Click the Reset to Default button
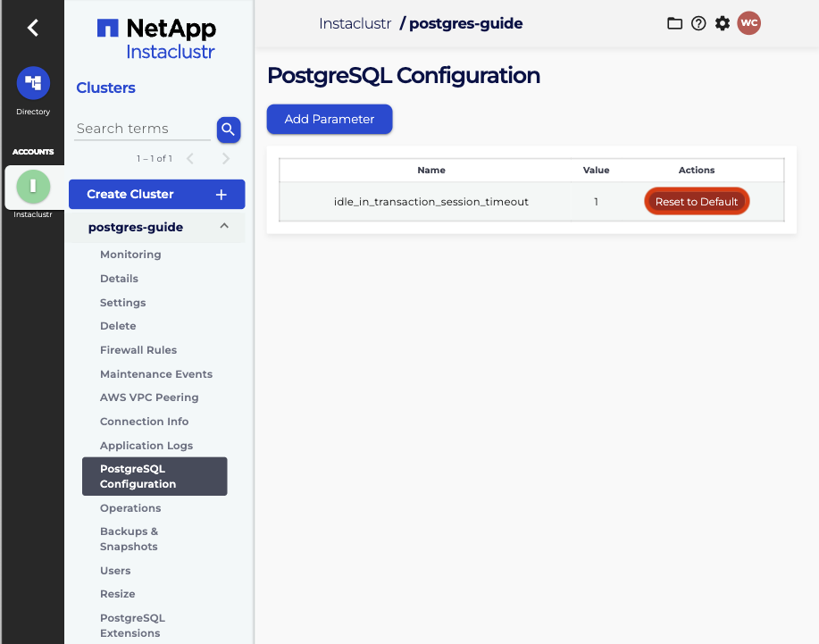Screen dimensions: 819x644 [x=697, y=202]
